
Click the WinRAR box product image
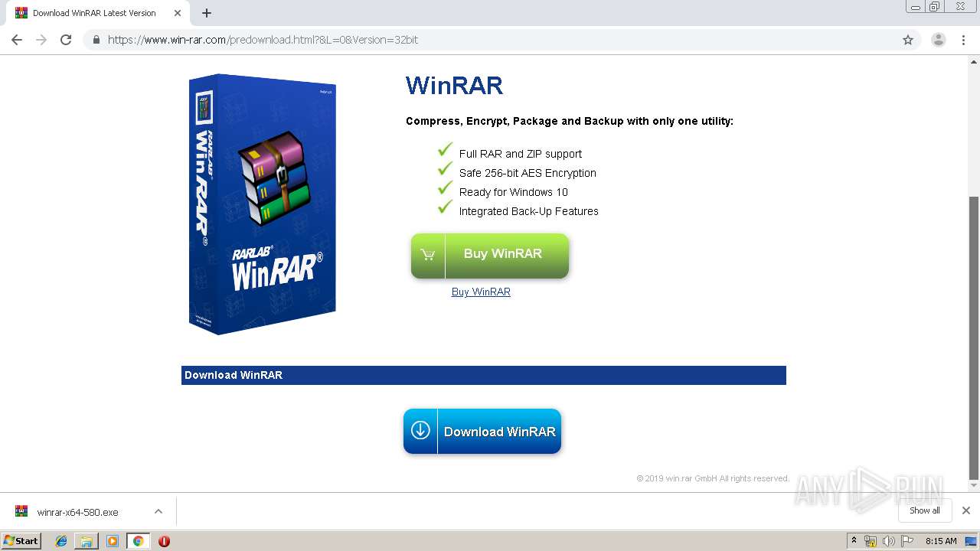click(263, 204)
